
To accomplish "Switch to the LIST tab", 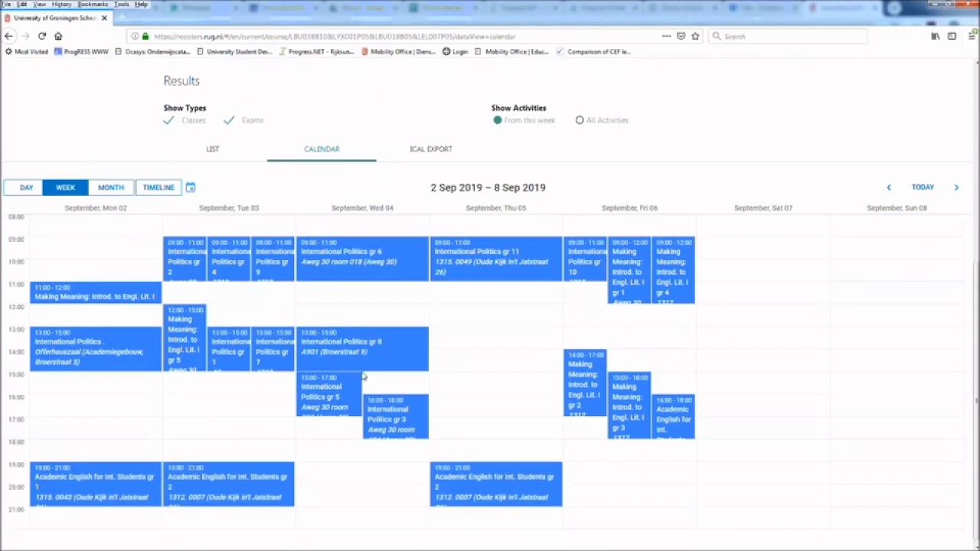I will [x=212, y=149].
